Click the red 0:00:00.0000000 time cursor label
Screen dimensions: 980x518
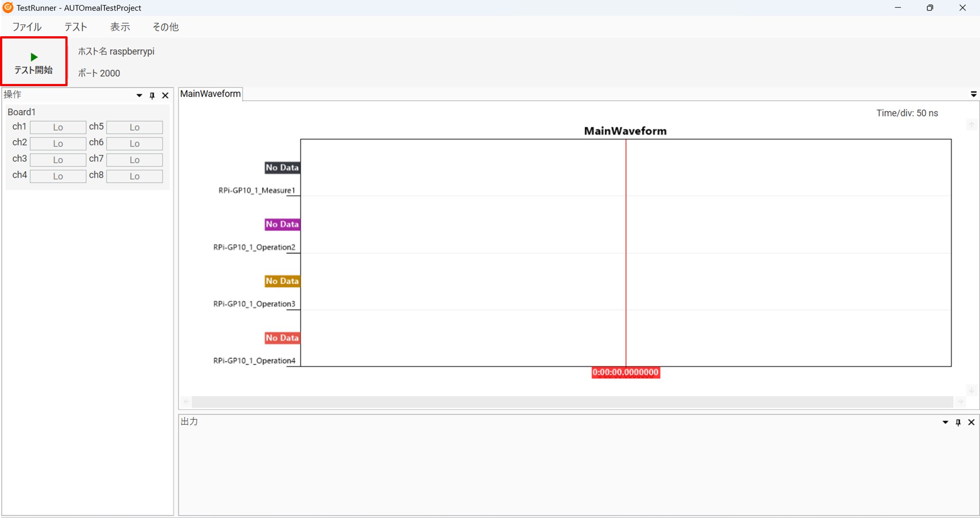[625, 373]
